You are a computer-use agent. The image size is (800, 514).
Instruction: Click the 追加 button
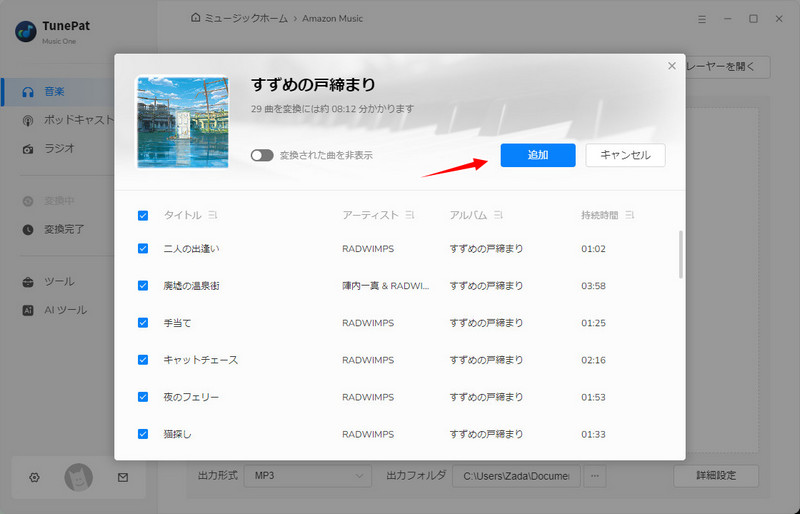(538, 155)
